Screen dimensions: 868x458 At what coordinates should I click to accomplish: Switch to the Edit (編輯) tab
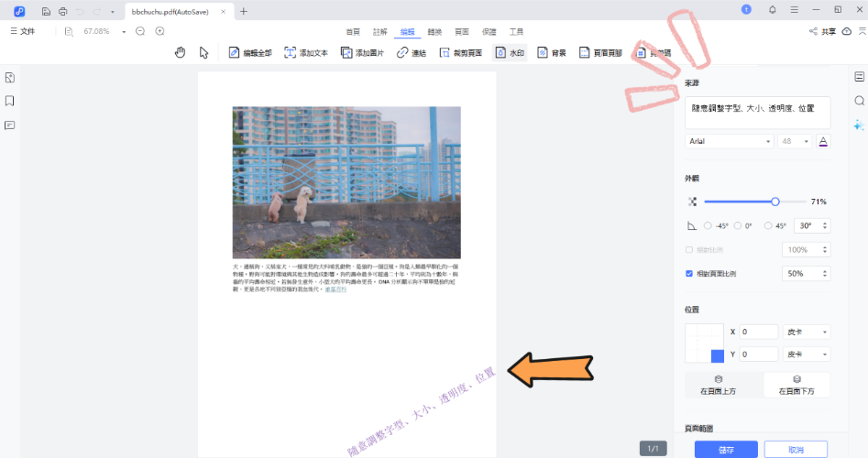click(408, 32)
